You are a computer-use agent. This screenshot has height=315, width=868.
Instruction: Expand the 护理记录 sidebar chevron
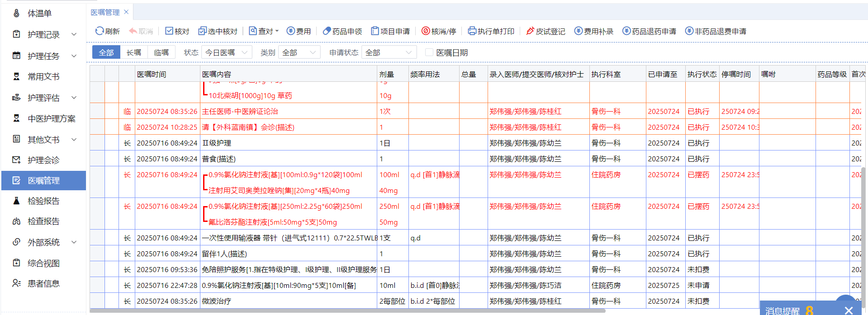[74, 34]
